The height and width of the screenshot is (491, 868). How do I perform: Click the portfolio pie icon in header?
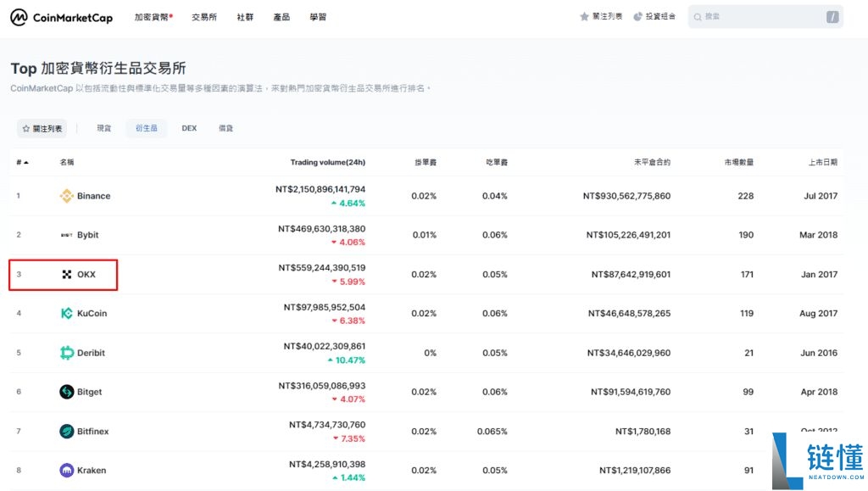(637, 17)
